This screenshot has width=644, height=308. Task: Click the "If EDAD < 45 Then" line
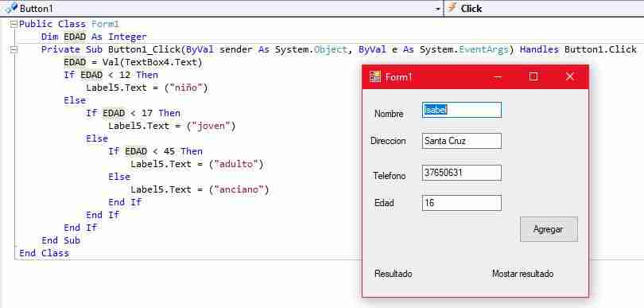tap(155, 151)
